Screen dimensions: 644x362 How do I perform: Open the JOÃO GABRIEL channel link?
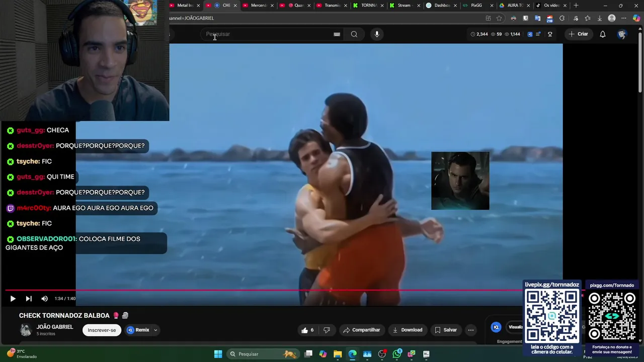55,327
